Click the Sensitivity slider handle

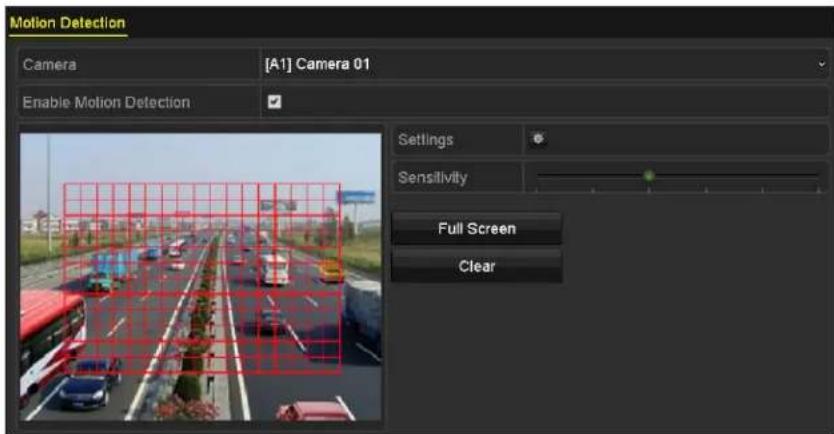(648, 176)
